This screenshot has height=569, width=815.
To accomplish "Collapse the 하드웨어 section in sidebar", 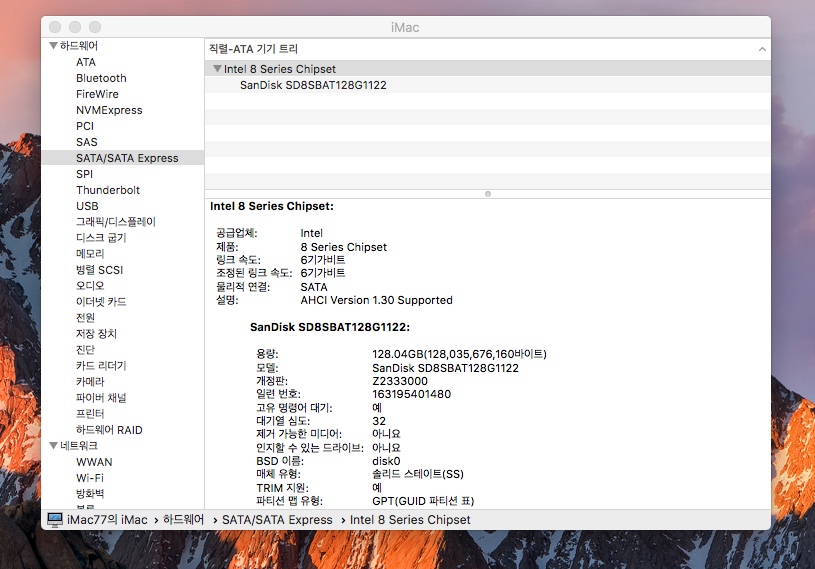I will [52, 46].
